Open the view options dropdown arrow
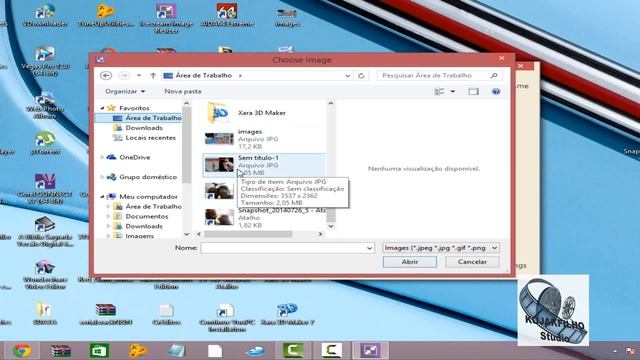Viewport: 640px width, 360px height. click(x=453, y=91)
